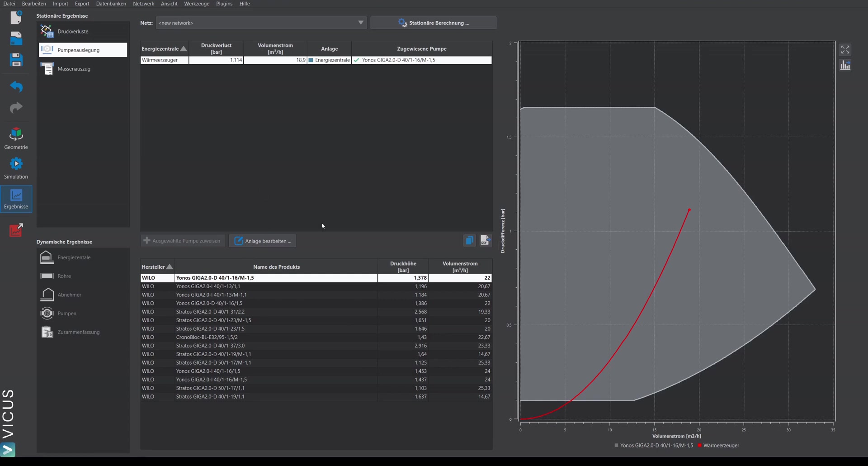Open the Netzwerk menu
The height and width of the screenshot is (466, 868).
(143, 4)
